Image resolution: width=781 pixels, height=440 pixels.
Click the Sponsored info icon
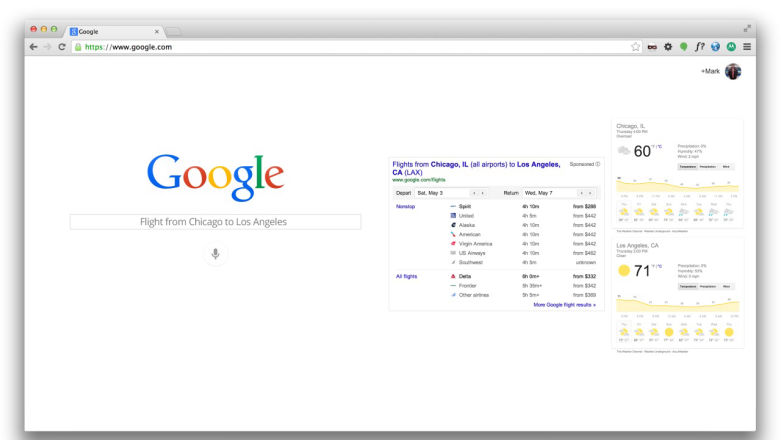598,164
